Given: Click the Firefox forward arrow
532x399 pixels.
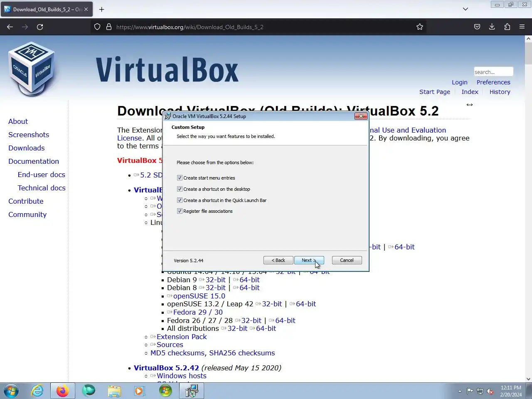Looking at the screenshot, I should [25, 27].
